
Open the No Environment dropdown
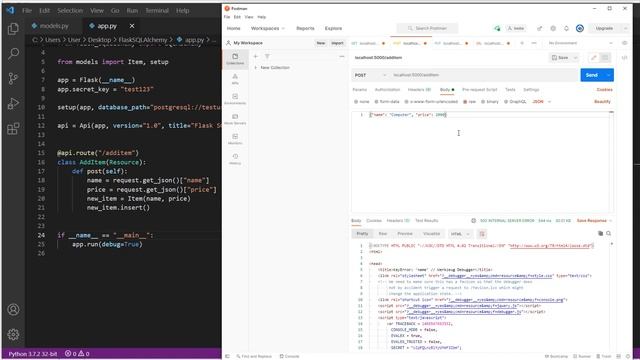580,43
